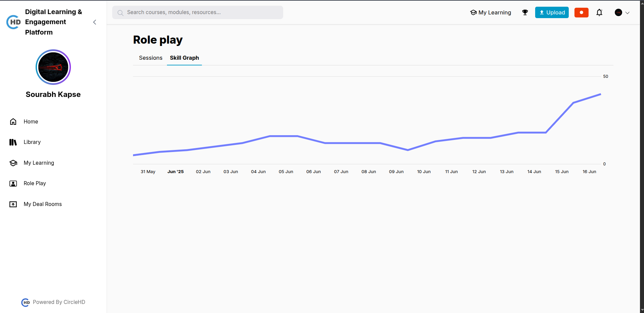The height and width of the screenshot is (313, 644).
Task: Click the CircleHD logo in header
Action: 13,22
